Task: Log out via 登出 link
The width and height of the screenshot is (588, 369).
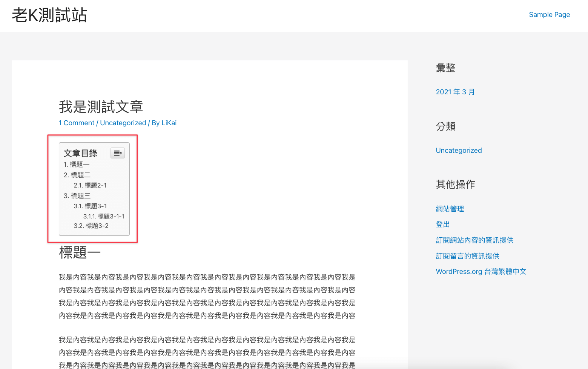Action: click(443, 224)
